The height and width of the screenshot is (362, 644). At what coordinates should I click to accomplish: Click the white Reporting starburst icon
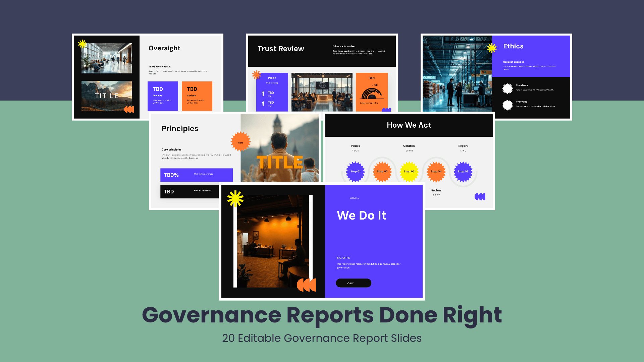click(507, 105)
